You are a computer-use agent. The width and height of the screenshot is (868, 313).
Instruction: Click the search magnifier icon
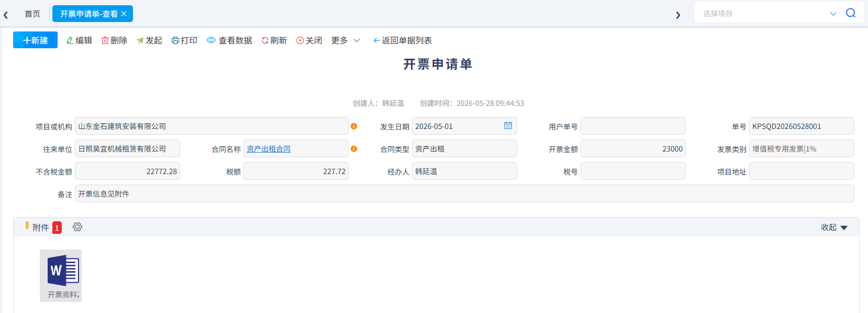click(851, 13)
